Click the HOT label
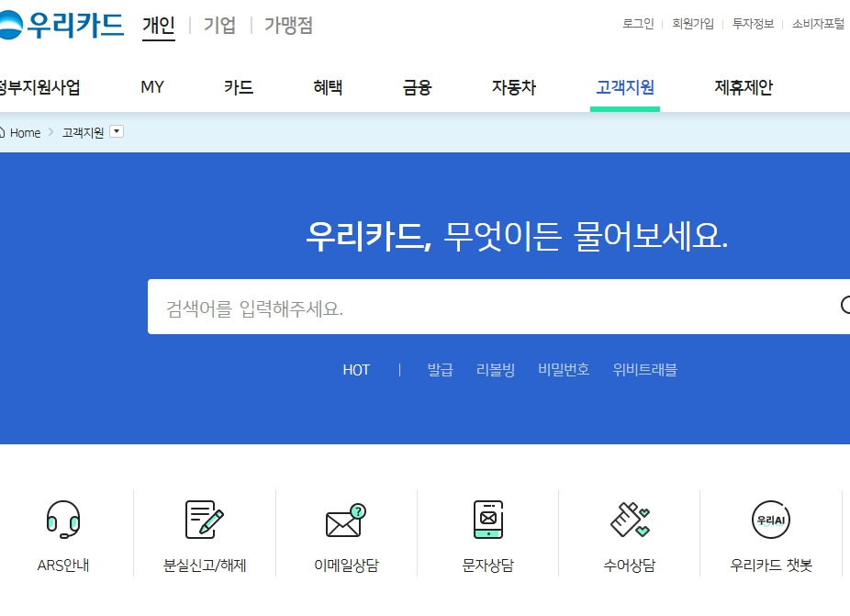 [x=356, y=370]
